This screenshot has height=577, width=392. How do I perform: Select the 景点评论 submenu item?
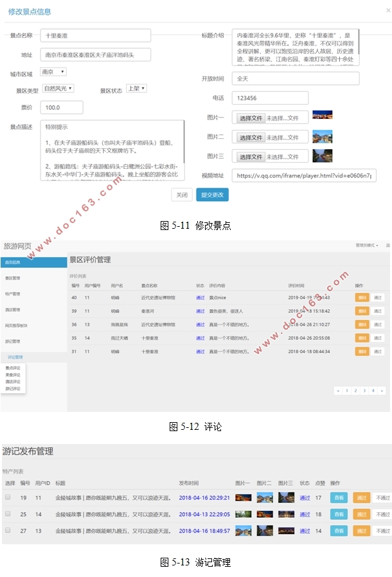13,368
